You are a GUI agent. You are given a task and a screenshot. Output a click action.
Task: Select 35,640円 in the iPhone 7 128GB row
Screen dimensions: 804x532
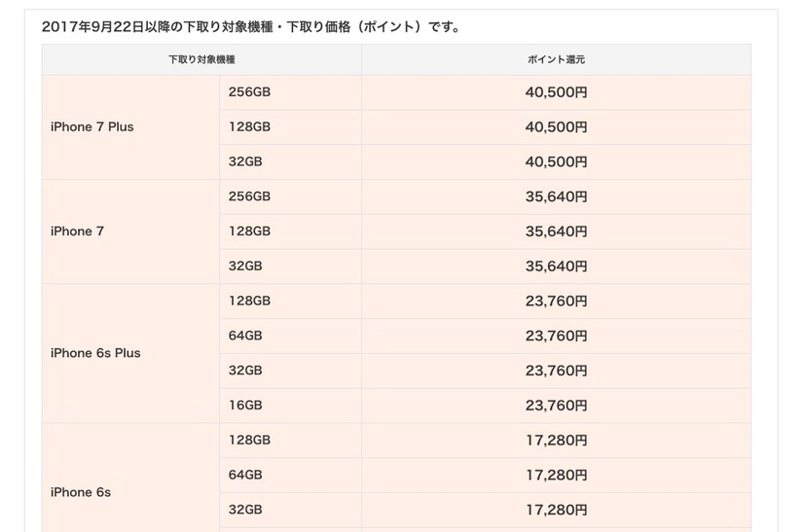(x=557, y=231)
